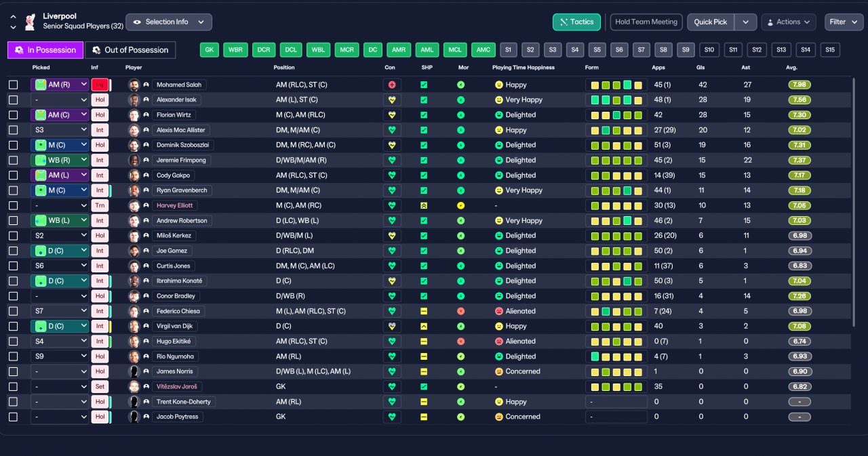Click Conor Bradley's green morale icon
This screenshot has width=868, height=456.
pyautogui.click(x=461, y=296)
